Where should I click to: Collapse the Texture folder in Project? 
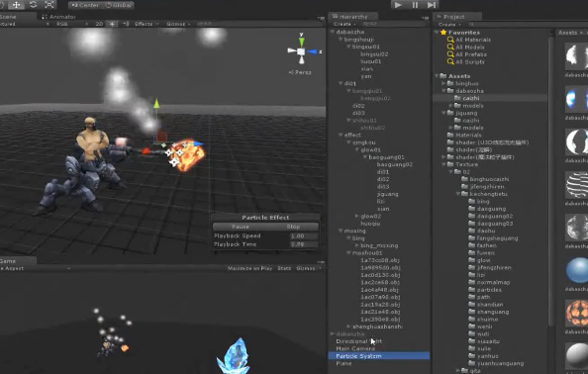coord(444,164)
